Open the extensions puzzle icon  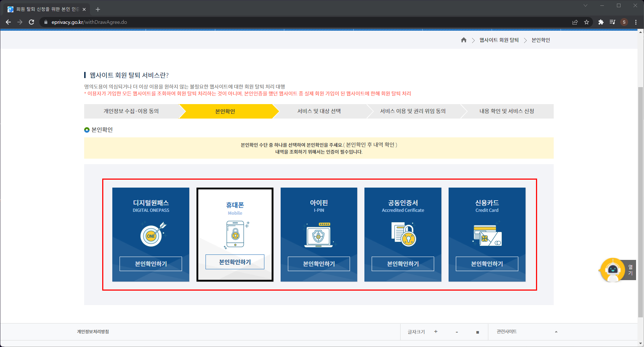601,22
